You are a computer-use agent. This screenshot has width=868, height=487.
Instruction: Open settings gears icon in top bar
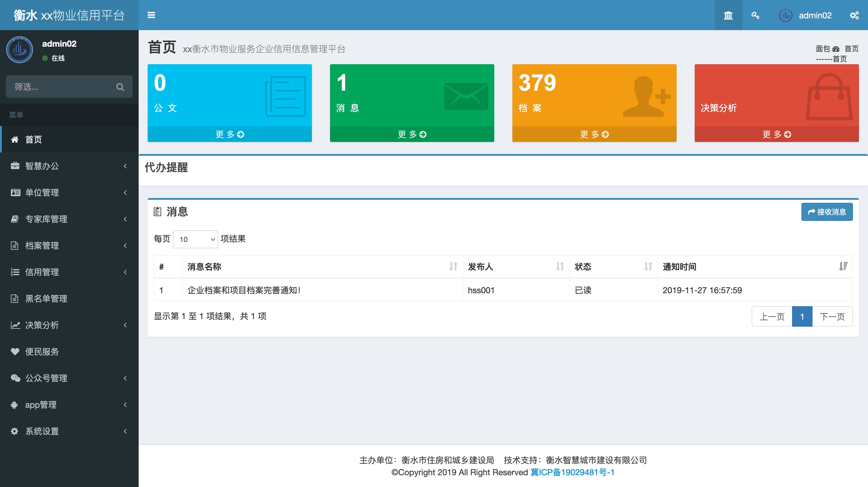(x=854, y=15)
